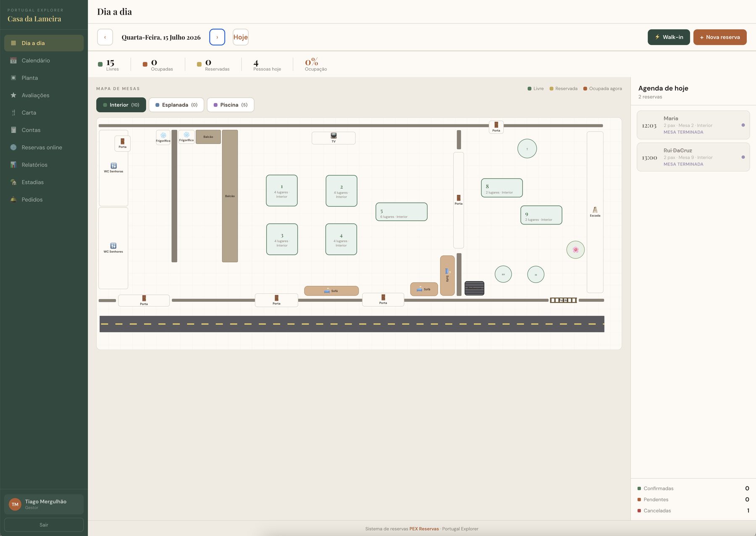The width and height of the screenshot is (756, 536).
Task: Open the Relatórios chart icon
Action: [13, 165]
